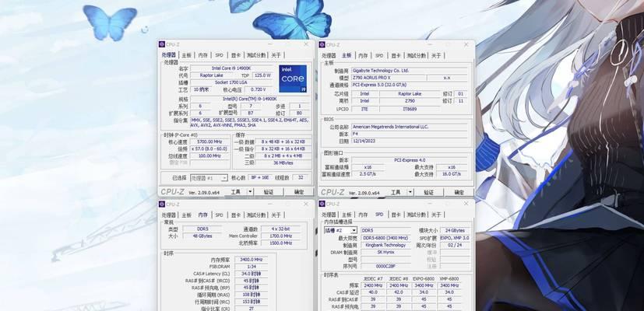Open 测试分数 tab in the SPD window
644x311 pixels.
point(416,215)
